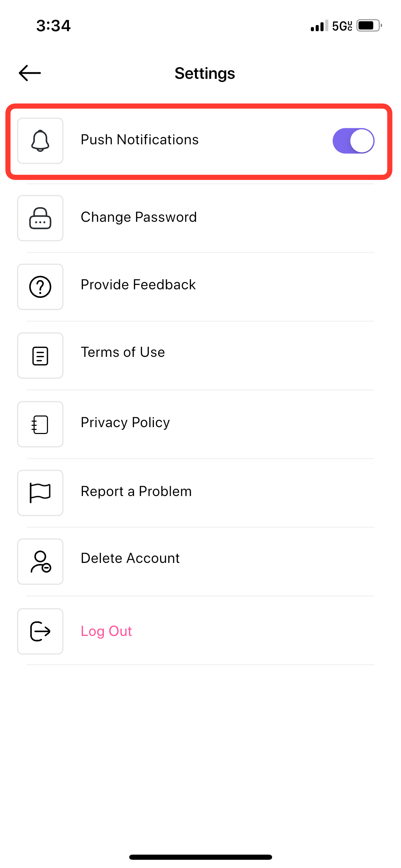This screenshot has height=868, width=401.
Task: Tap the flag Report a Problem icon
Action: [x=40, y=493]
